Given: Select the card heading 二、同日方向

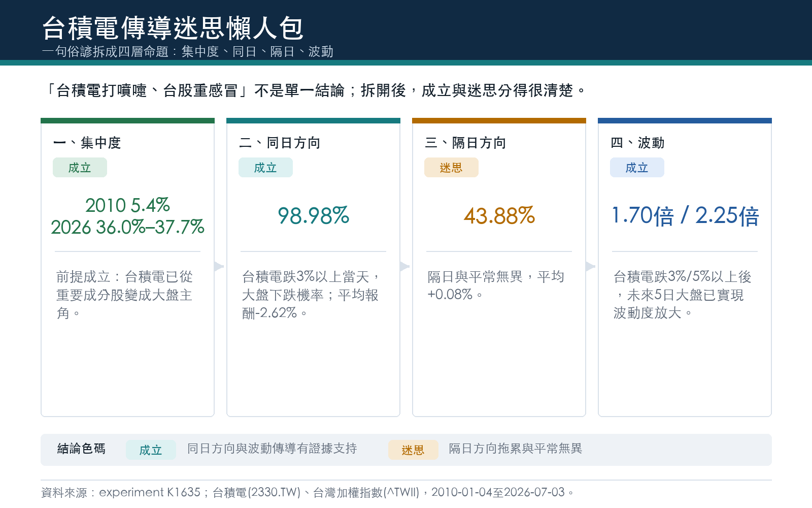Looking at the screenshot, I should [x=280, y=143].
